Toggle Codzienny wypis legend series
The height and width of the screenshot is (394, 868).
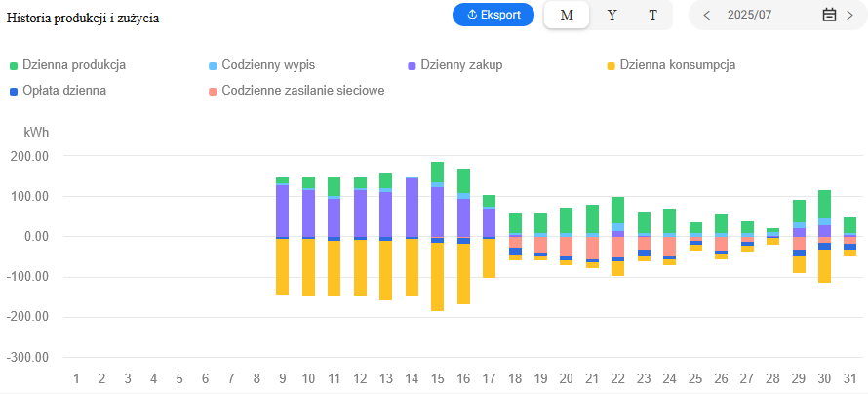(x=268, y=65)
